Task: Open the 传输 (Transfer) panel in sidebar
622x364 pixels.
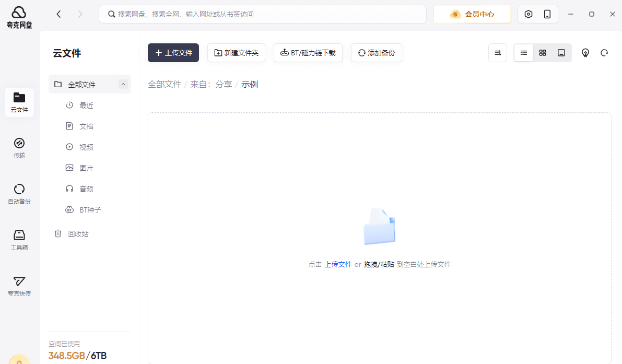Action: point(19,148)
